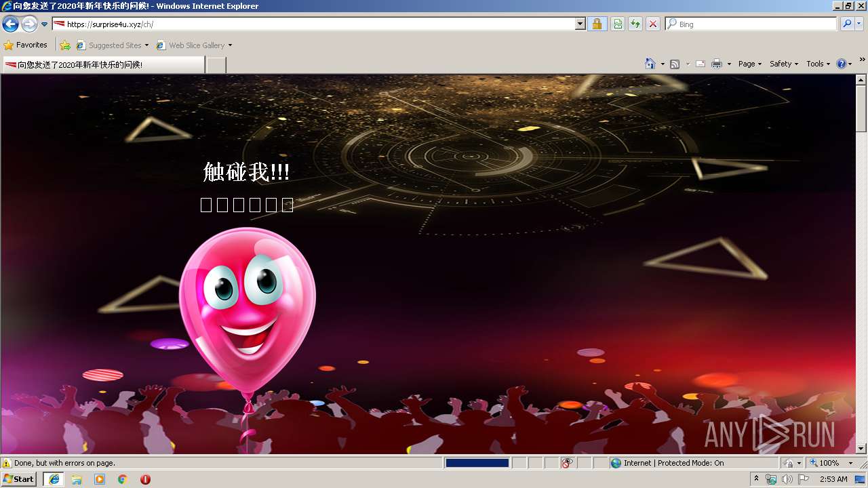
Task: Click the page scroll down arrow
Action: coord(861,448)
